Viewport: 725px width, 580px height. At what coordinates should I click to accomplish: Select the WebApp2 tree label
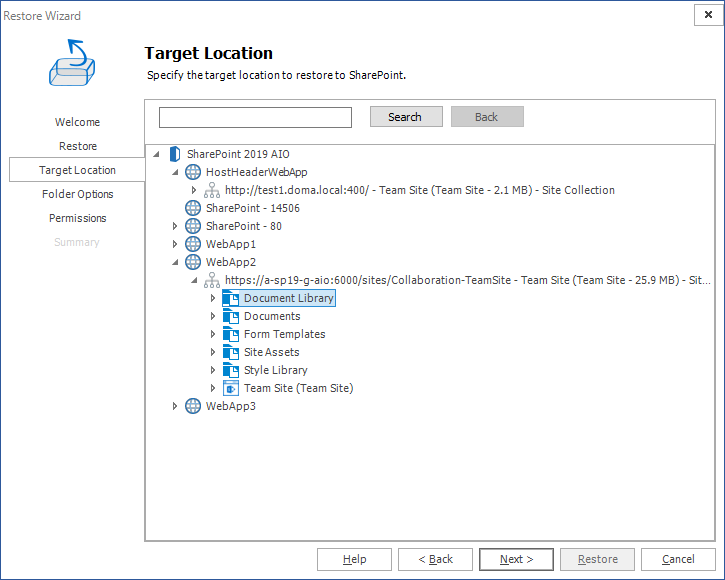[x=231, y=262]
